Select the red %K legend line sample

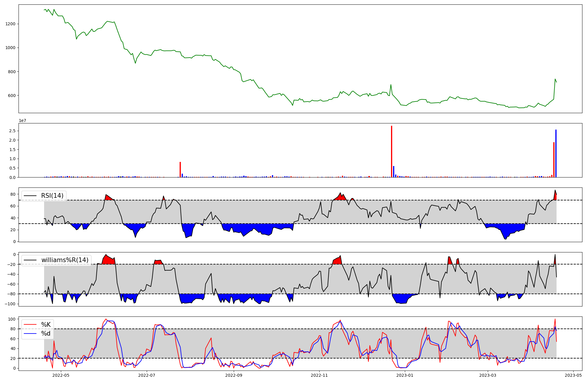pos(30,325)
